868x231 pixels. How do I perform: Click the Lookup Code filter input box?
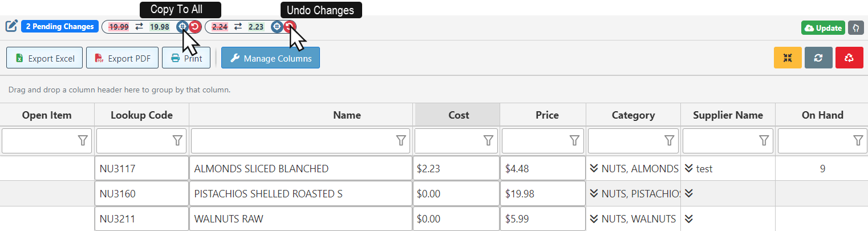(x=133, y=140)
